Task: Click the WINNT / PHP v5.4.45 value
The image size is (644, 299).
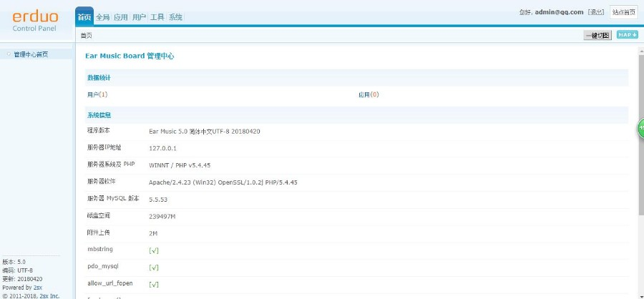Action: (180, 165)
